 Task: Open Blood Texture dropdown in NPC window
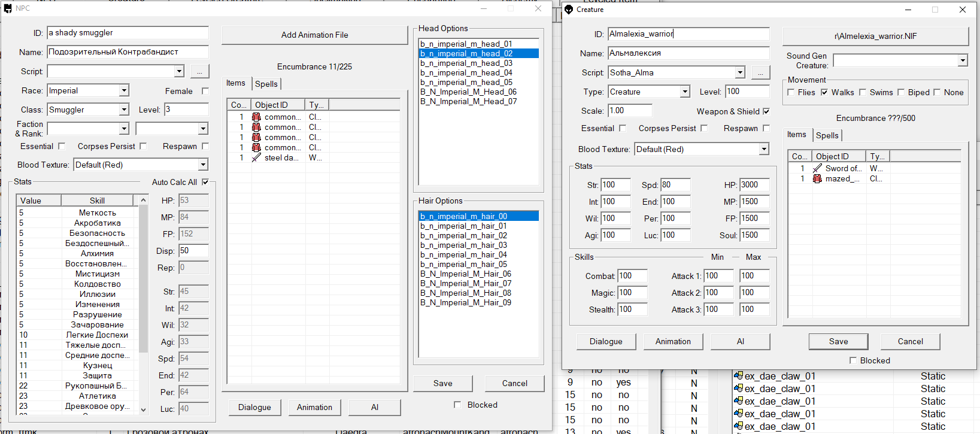203,165
